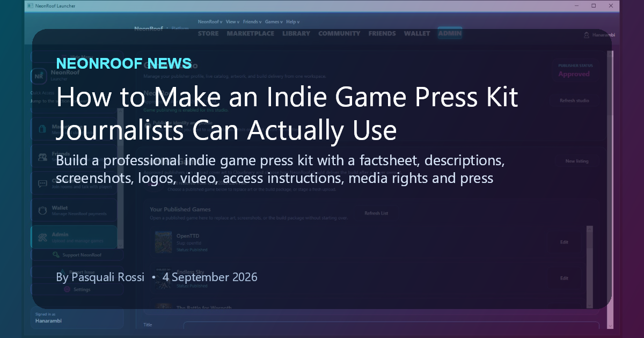Click the Your Published Games heading
Screen dimensions: 644x338
pyautogui.click(x=180, y=209)
